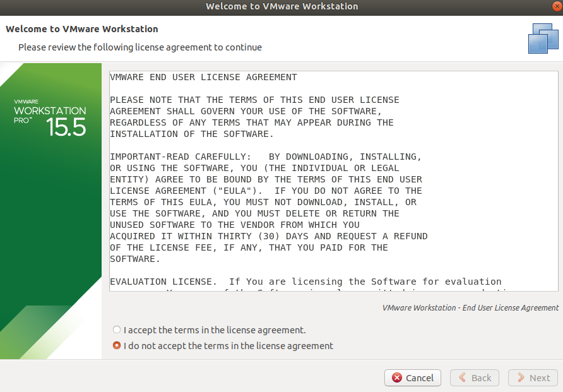Click the Next button
Image resolution: width=563 pixels, height=392 pixels.
[x=533, y=377]
